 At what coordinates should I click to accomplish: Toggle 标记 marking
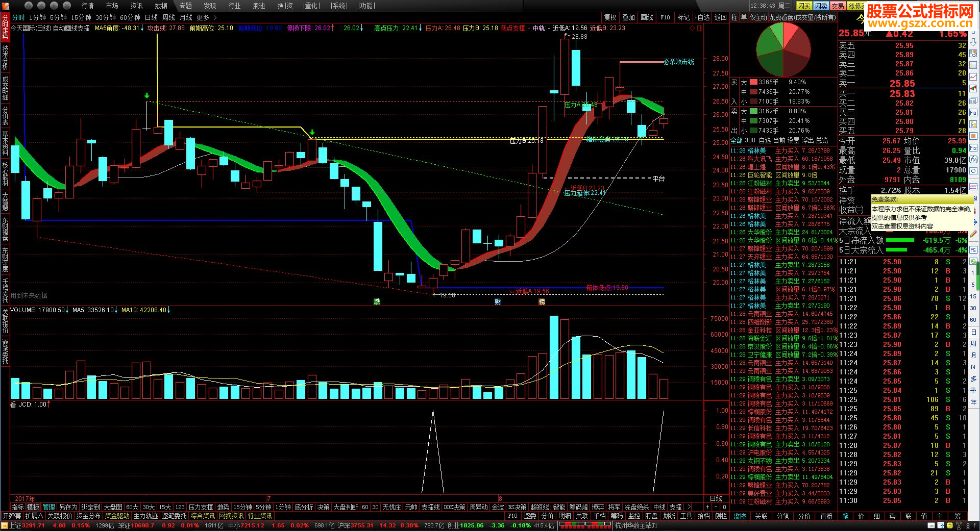pos(683,17)
